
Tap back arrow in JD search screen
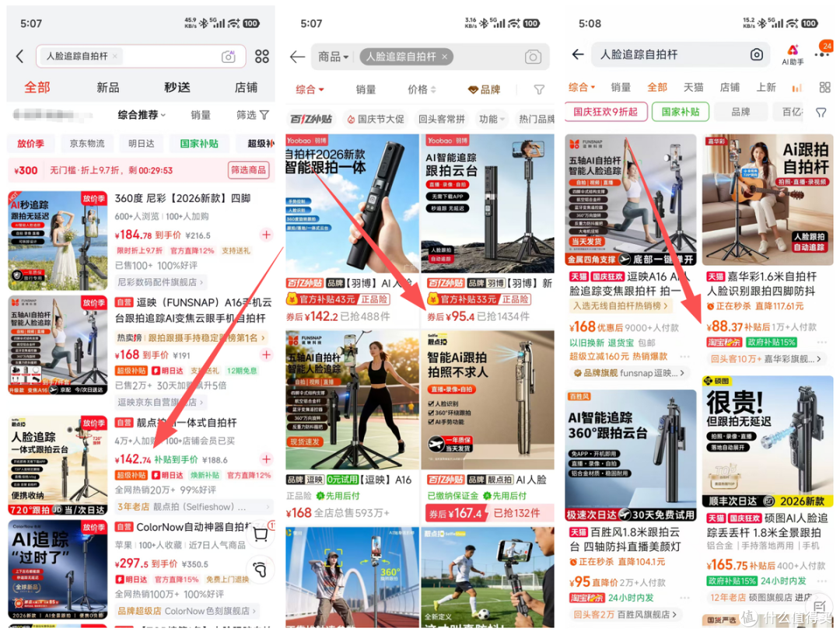(x=19, y=56)
